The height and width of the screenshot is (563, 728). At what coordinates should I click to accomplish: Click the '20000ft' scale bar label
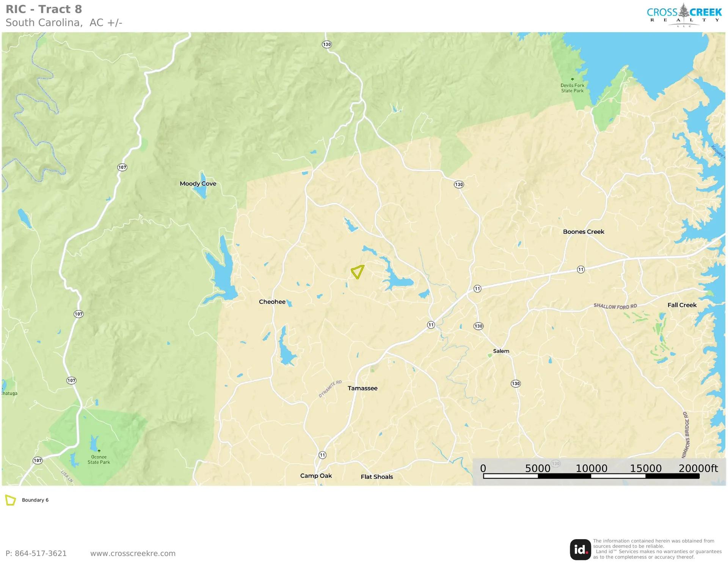coord(698,469)
